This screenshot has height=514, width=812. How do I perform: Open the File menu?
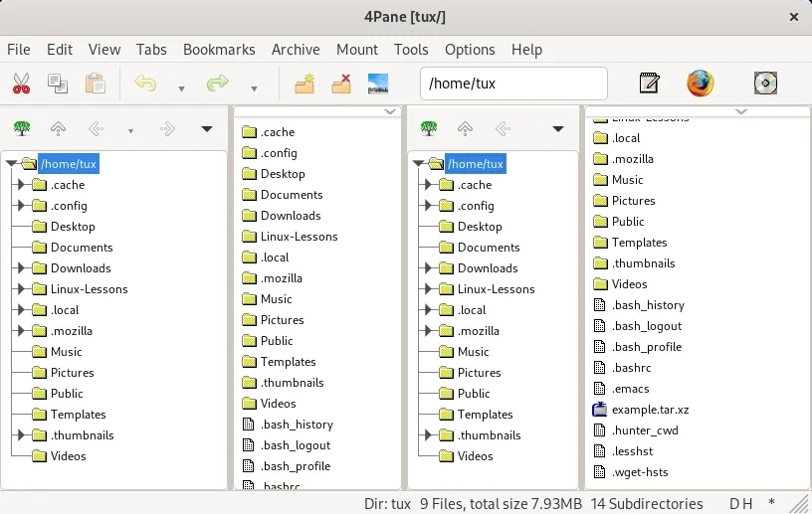[x=19, y=50]
